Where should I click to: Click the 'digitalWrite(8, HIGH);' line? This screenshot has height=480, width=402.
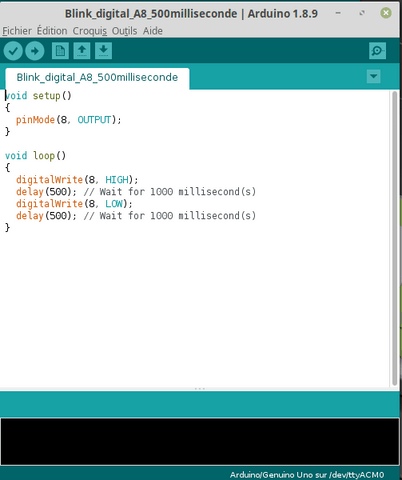(x=77, y=180)
